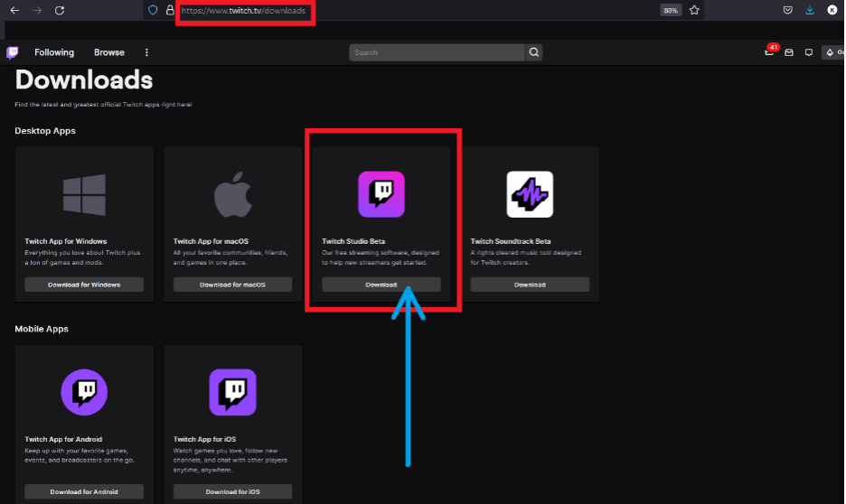Click the 'Twitch Soundtrack Beta' title text

pos(511,241)
